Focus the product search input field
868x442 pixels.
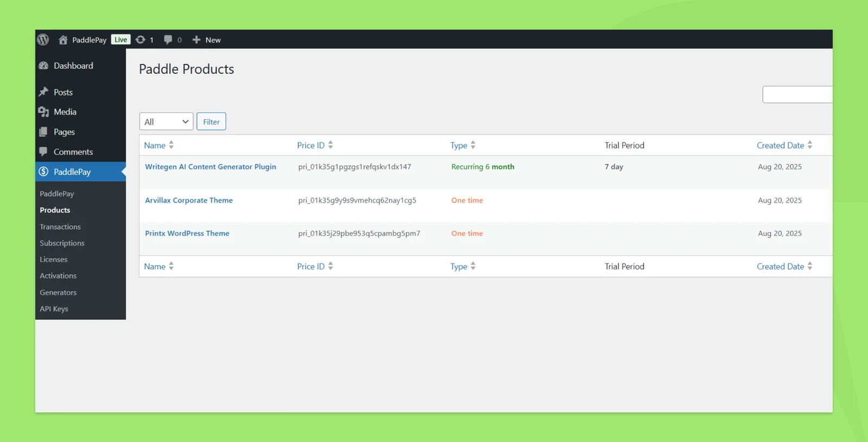(x=797, y=94)
